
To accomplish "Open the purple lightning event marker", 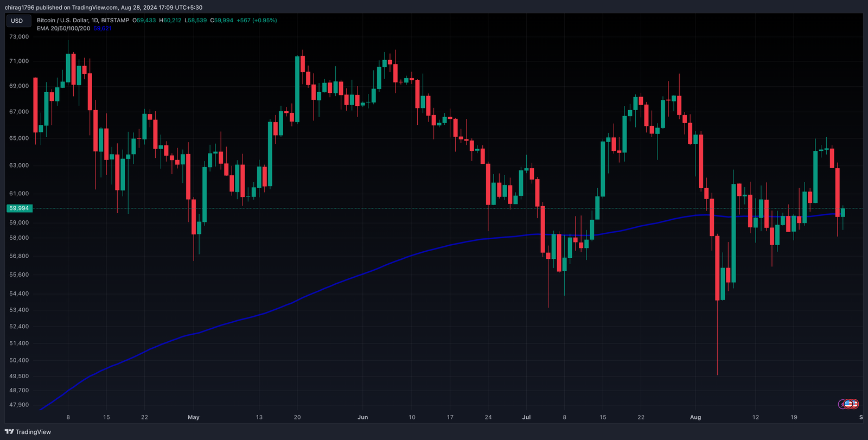I will [842, 404].
